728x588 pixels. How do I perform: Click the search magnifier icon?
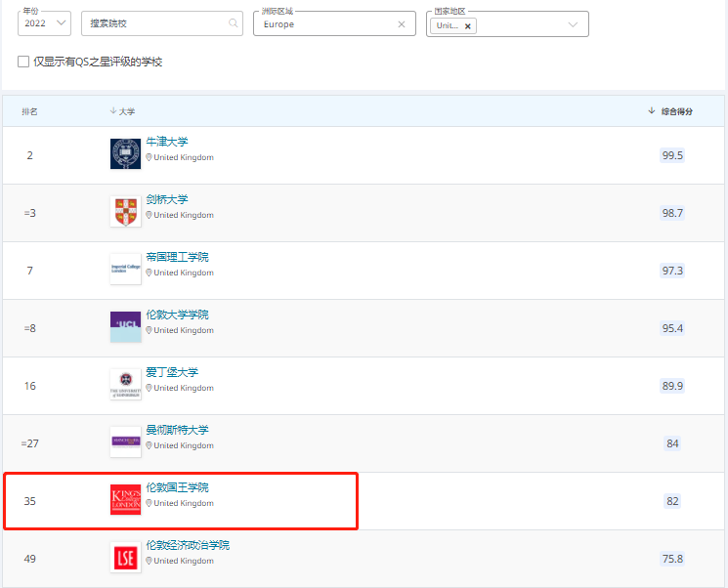tap(233, 23)
